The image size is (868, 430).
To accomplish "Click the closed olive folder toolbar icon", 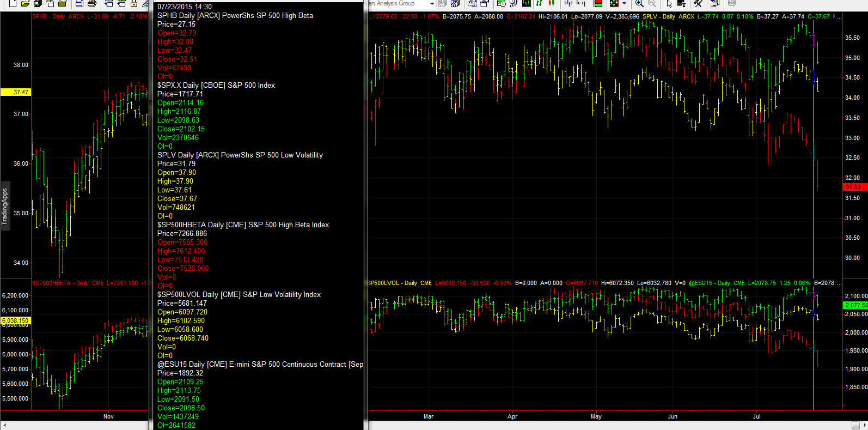I will point(62,3).
